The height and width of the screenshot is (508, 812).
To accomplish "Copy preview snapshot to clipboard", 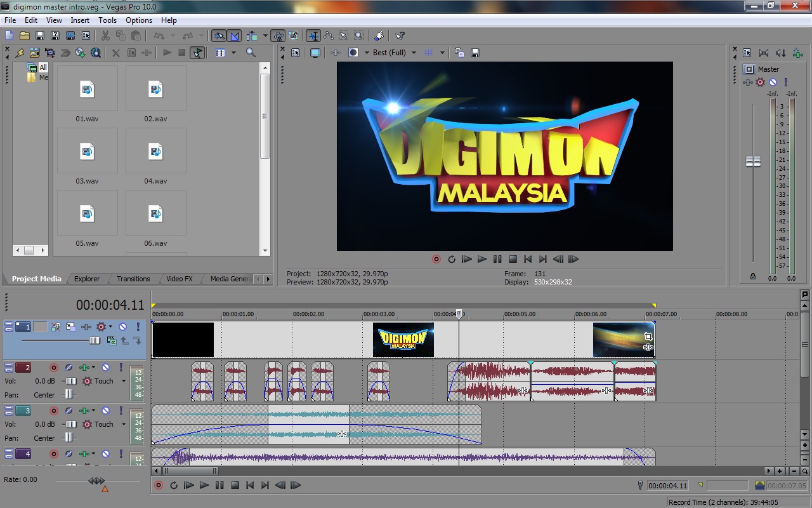I will pos(459,53).
